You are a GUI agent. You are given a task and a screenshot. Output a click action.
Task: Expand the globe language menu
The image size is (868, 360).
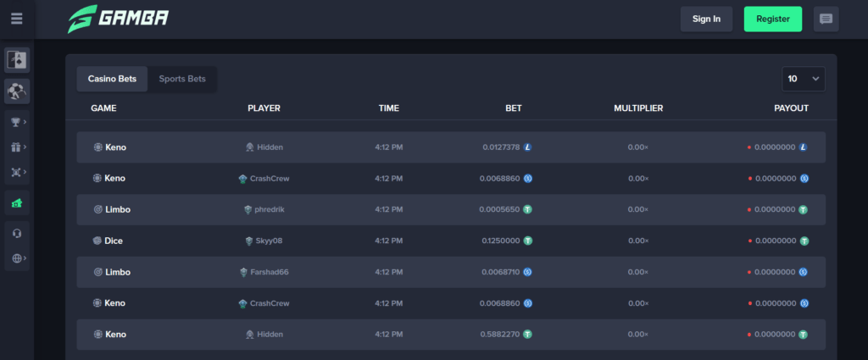(x=17, y=258)
